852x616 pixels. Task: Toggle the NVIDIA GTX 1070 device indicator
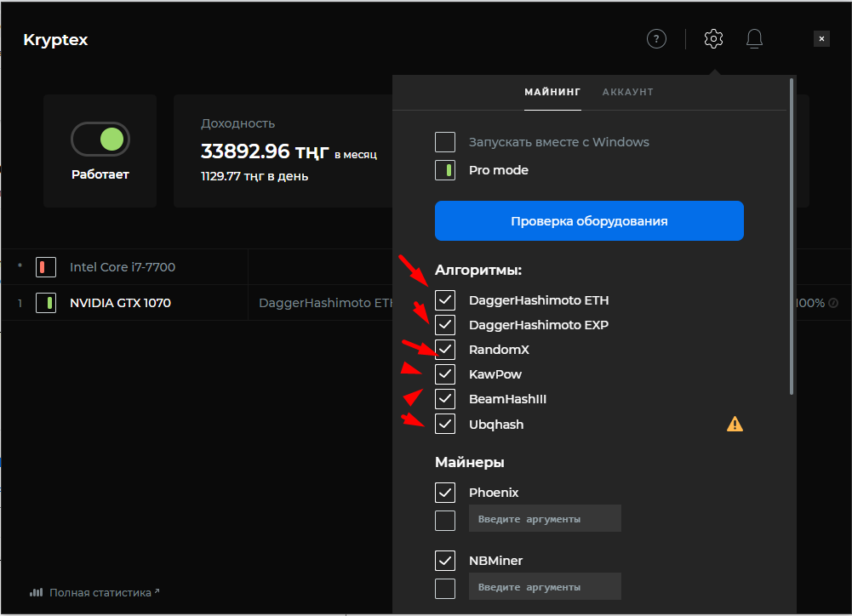[x=46, y=303]
